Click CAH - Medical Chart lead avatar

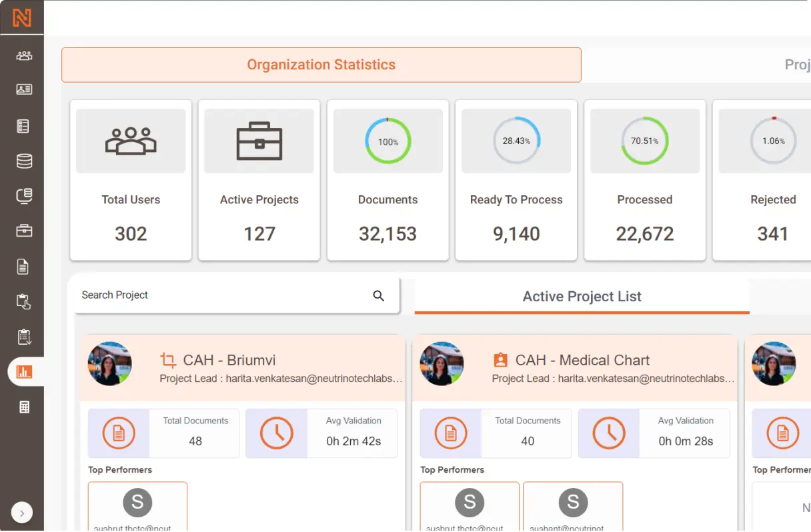tap(442, 364)
